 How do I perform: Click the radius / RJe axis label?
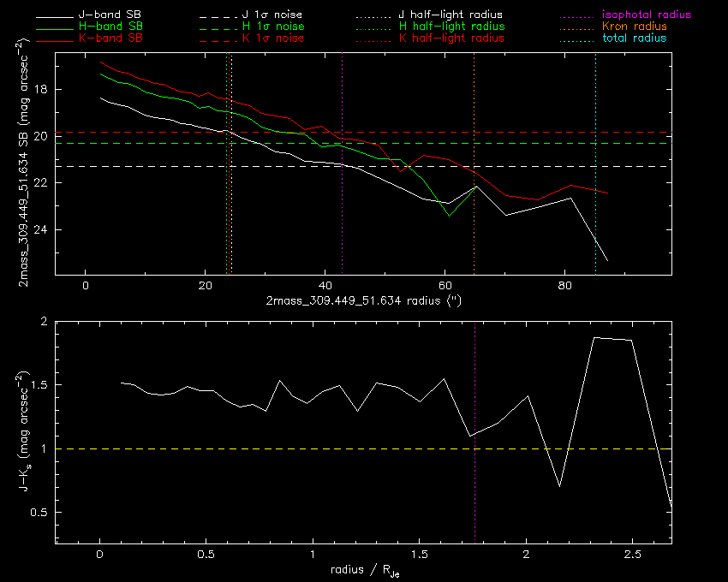(365, 570)
